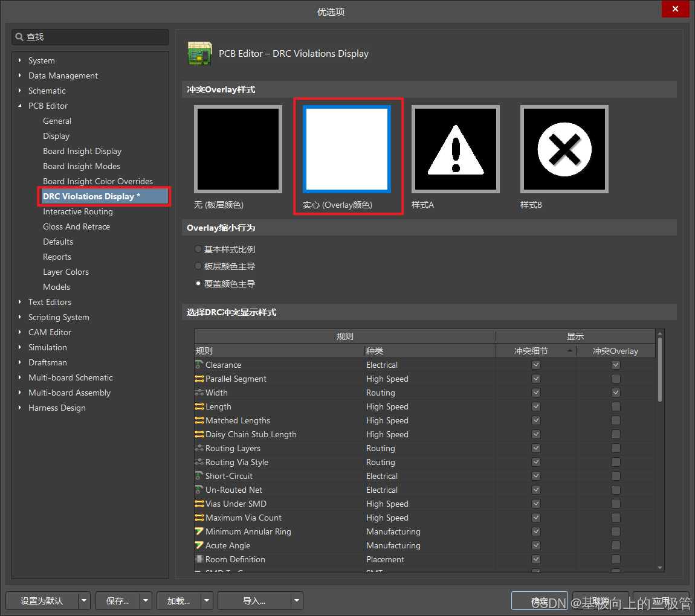Click the rules table vertical scrollbar
The height and width of the screenshot is (616, 695).
(x=660, y=371)
